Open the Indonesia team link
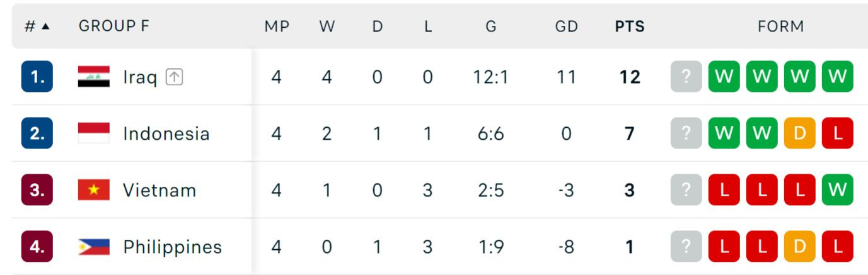This screenshot has height=275, width=868. pyautogui.click(x=166, y=133)
